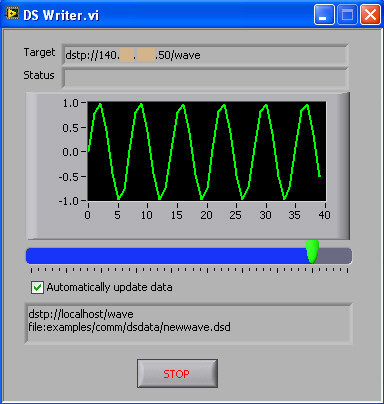
Task: Click the green slider thumb
Action: pos(313,252)
